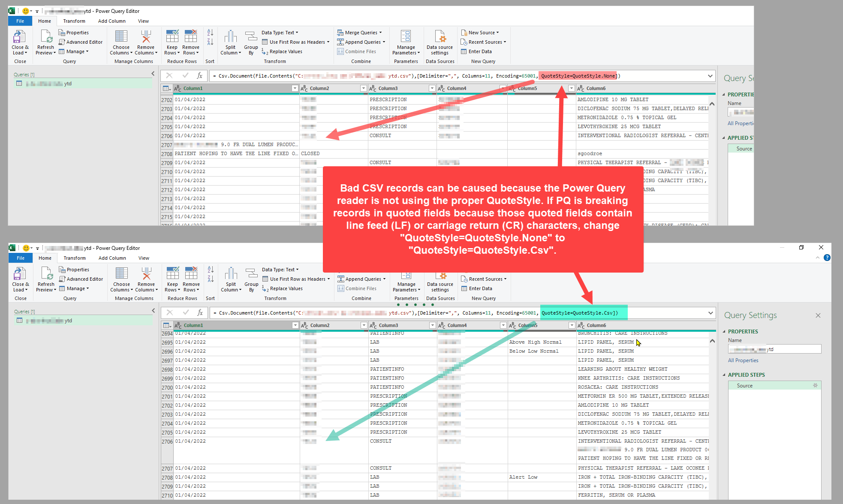This screenshot has width=843, height=504.
Task: Click Replace Values in bottom window
Action: pos(282,288)
